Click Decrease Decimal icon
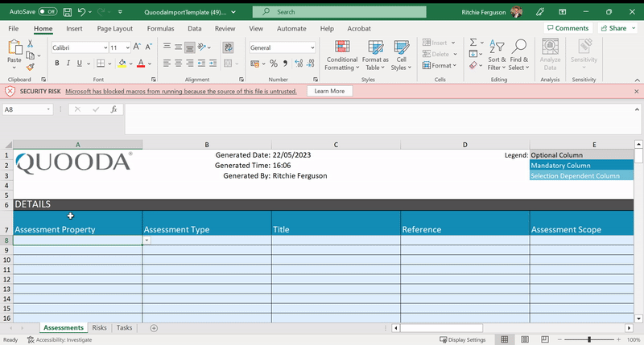This screenshot has height=345, width=644. point(311,64)
